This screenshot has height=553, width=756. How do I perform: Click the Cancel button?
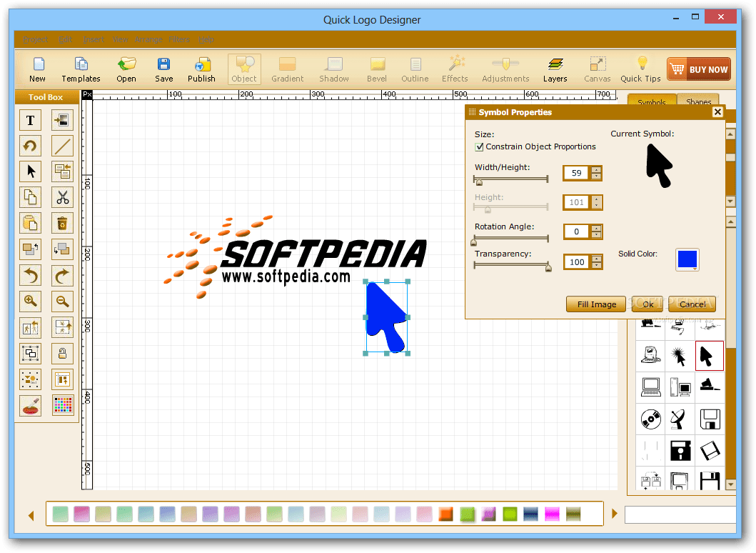point(692,304)
